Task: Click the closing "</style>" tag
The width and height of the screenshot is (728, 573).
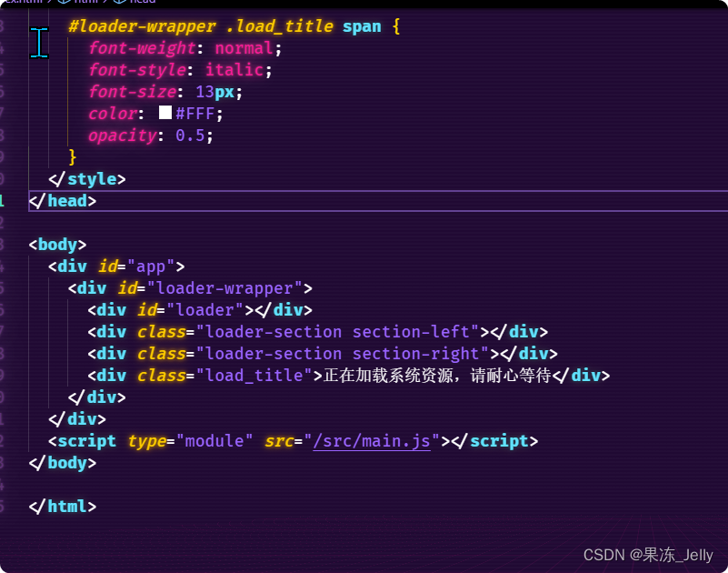Action: pos(87,179)
